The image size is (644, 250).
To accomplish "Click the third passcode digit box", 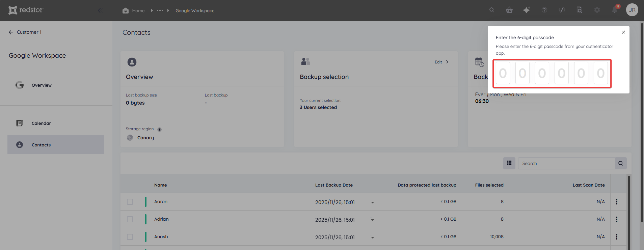I will point(542,73).
